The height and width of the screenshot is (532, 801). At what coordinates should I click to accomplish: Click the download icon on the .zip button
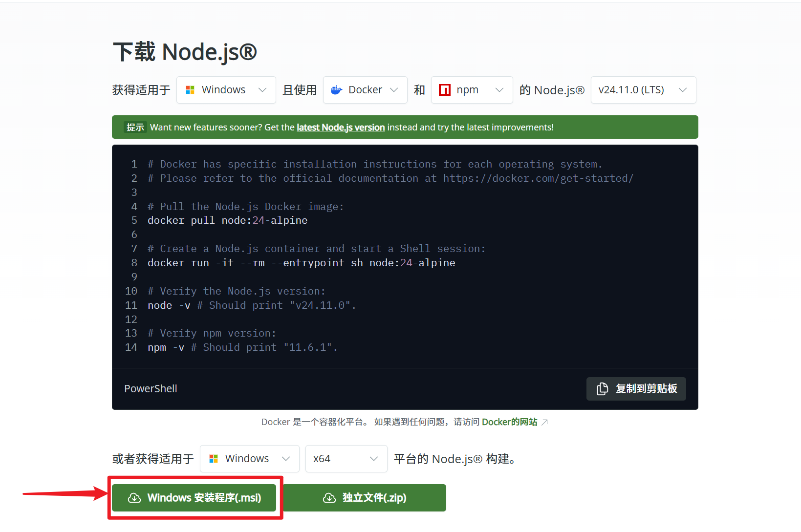pos(329,498)
